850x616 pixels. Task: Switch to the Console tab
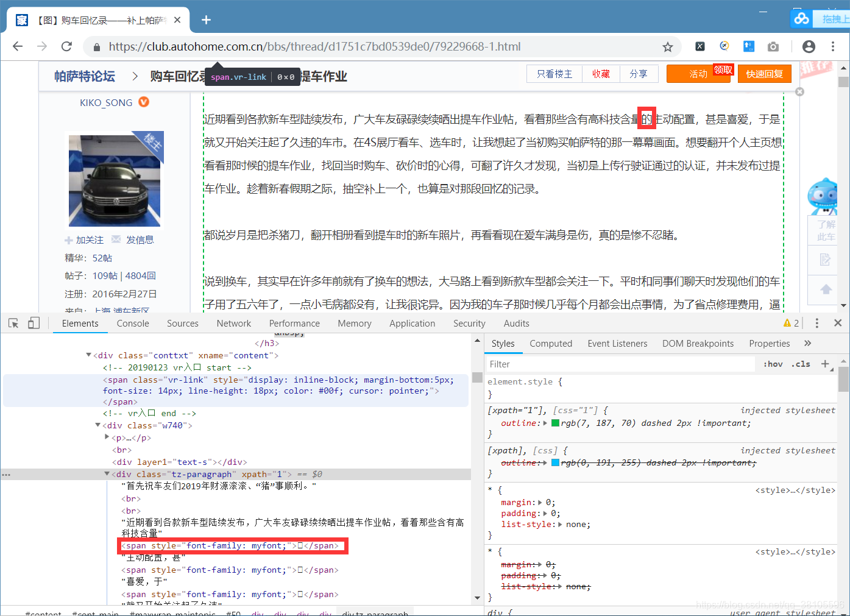(x=133, y=324)
